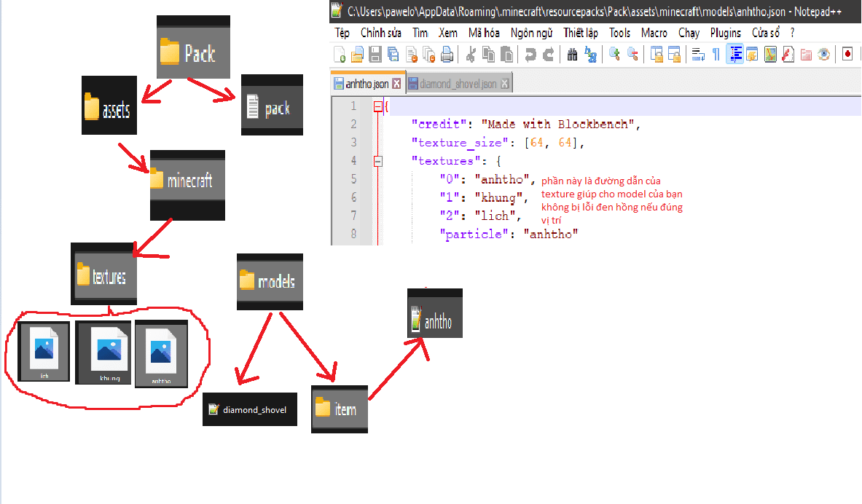Switch to the anhtho.json tab
Image resolution: width=862 pixels, height=504 pixels.
(367, 84)
